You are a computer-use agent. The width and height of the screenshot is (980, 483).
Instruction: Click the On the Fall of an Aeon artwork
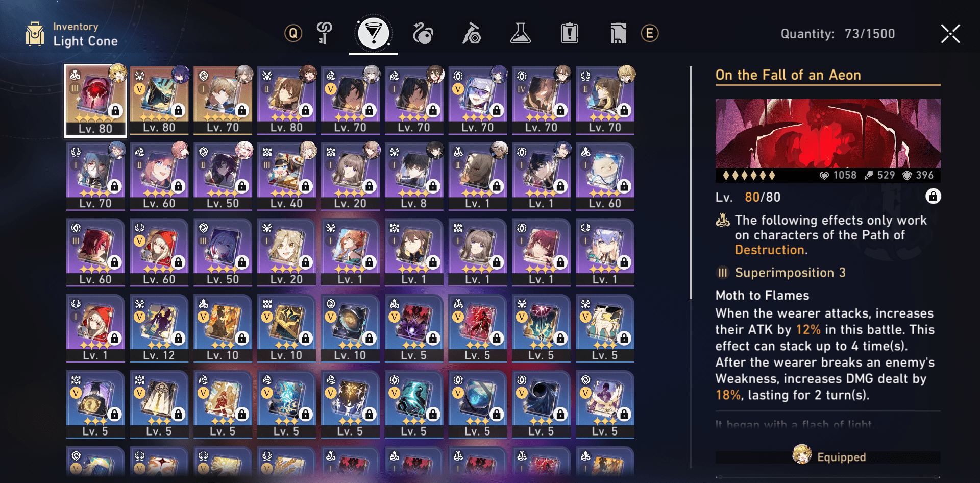(x=828, y=134)
